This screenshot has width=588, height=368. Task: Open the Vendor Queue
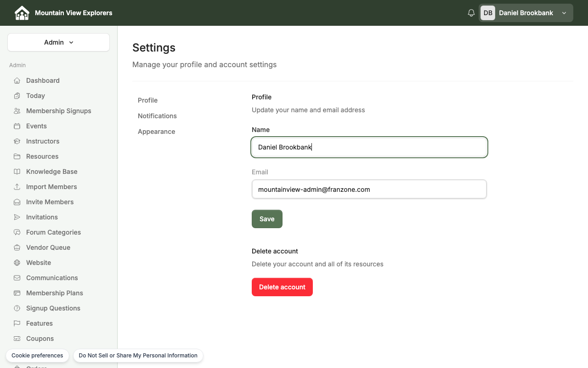click(48, 247)
